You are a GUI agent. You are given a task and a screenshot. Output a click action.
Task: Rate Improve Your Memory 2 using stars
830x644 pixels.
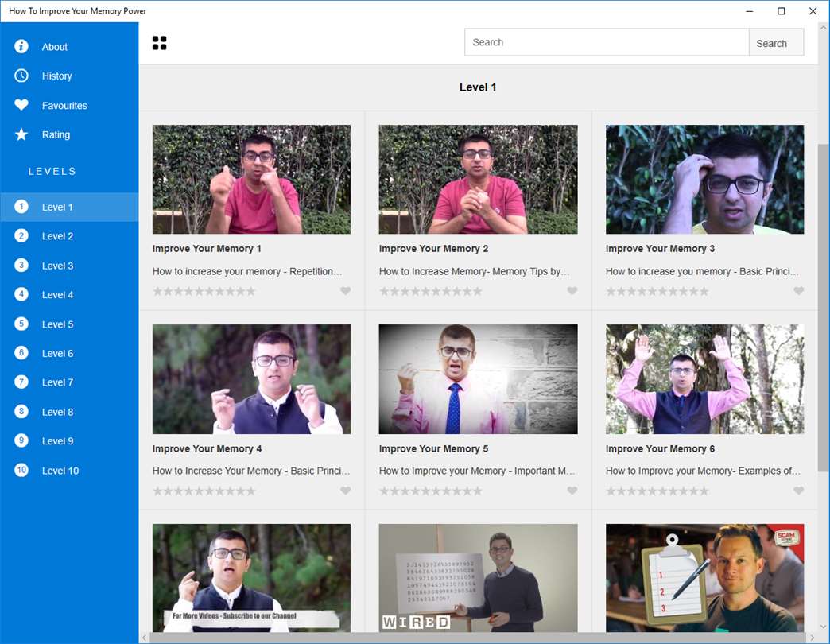point(431,291)
